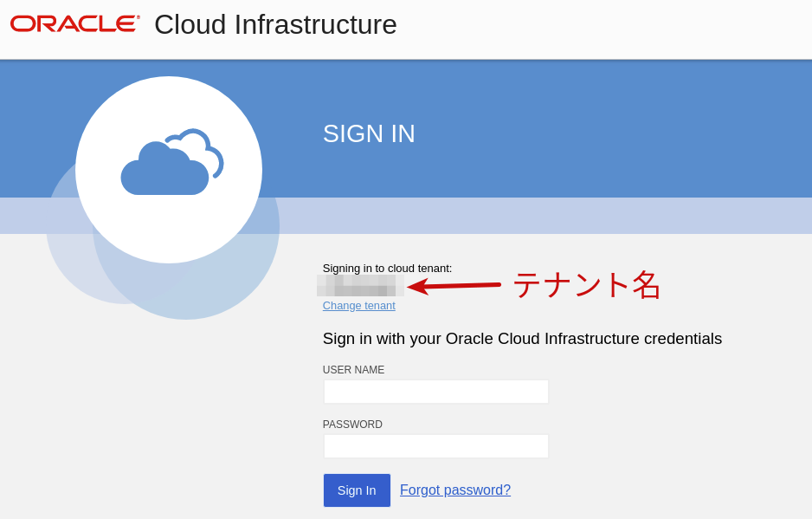Image resolution: width=812 pixels, height=519 pixels.
Task: Click the USER NAME field label
Action: pyautogui.click(x=353, y=370)
